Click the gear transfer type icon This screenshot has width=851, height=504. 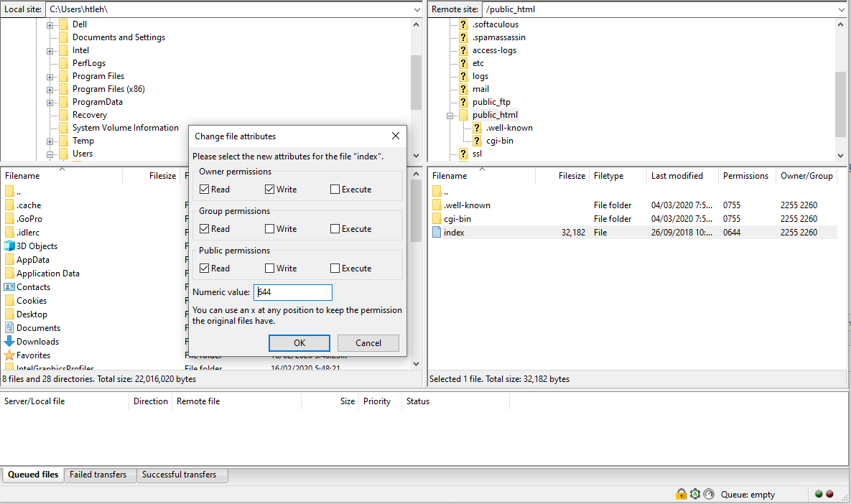coord(694,494)
